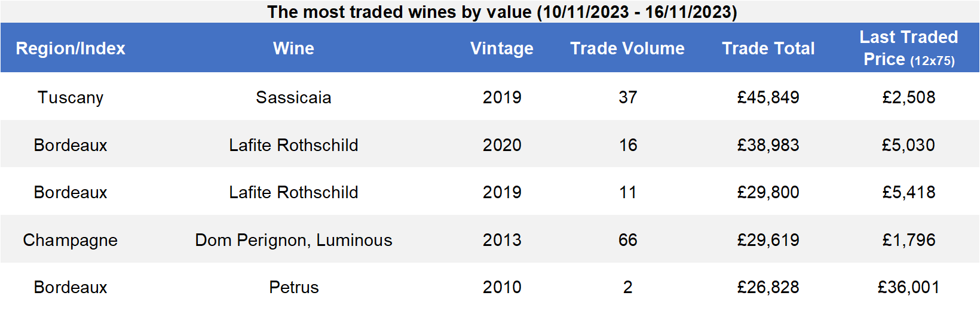Click the Region/Index column header
Viewport: 980px width, 311px height.
[71, 48]
